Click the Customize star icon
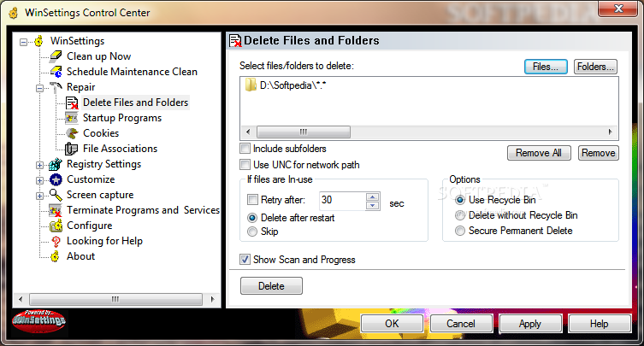Screen dimensions: 644x346 pyautogui.click(x=56, y=179)
